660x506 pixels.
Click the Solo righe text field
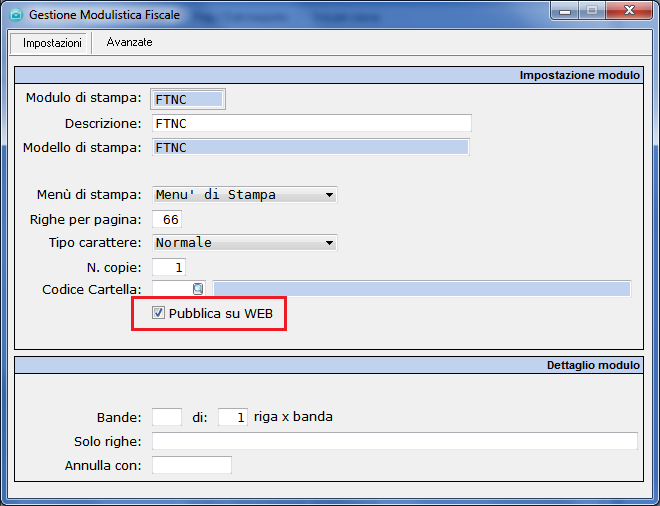pos(394,441)
